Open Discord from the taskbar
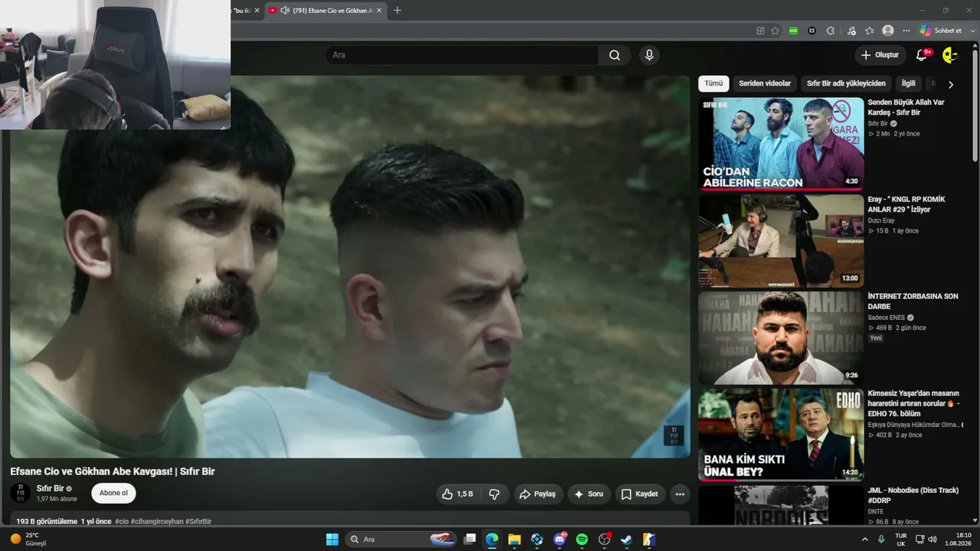The width and height of the screenshot is (980, 551). 560,540
